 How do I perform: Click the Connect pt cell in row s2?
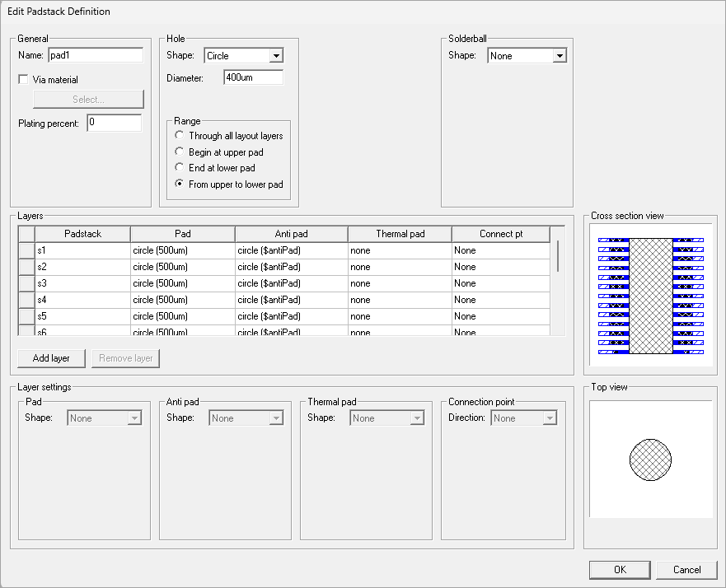coord(501,267)
